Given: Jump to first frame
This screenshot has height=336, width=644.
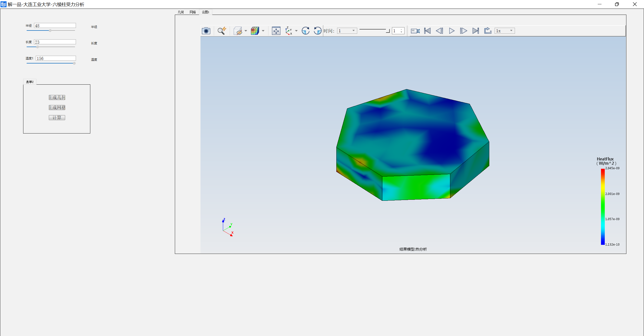Looking at the screenshot, I should pyautogui.click(x=427, y=31).
